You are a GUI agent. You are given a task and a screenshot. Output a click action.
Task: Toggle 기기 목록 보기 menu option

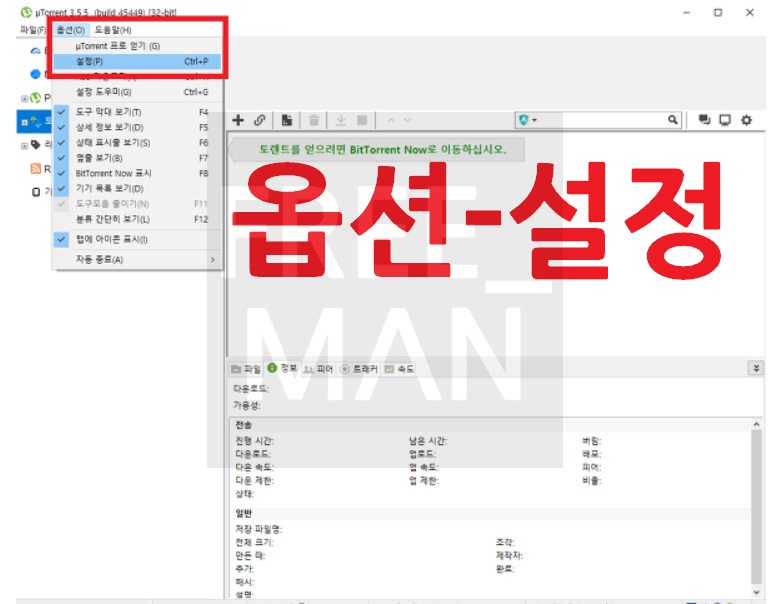[138, 189]
